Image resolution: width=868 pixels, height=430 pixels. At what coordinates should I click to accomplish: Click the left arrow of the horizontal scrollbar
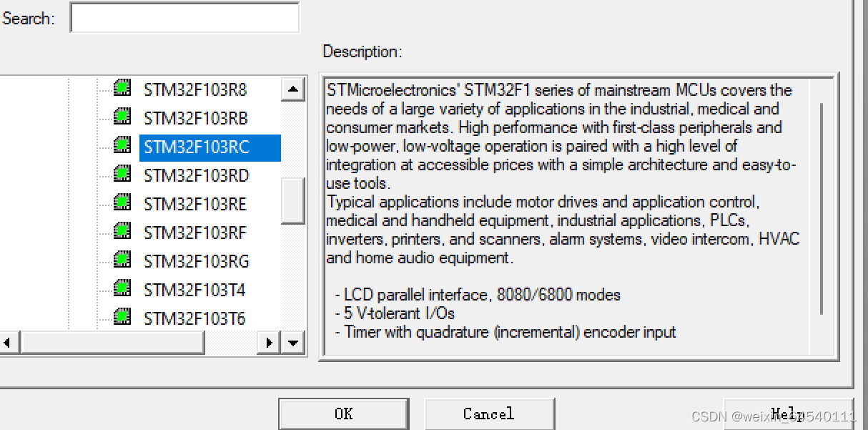click(x=7, y=343)
